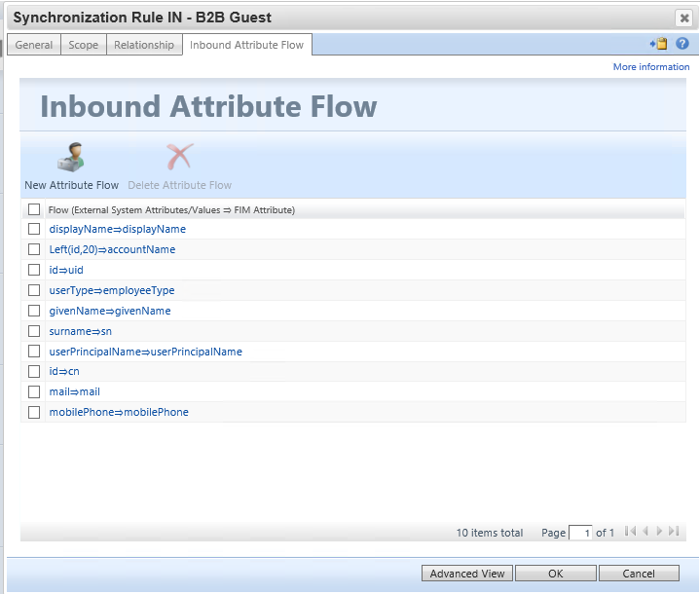Click the '10 items total' text

(490, 533)
